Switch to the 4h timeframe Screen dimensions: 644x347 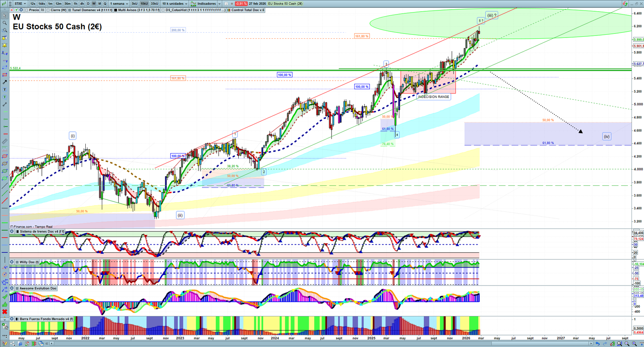tap(82, 4)
